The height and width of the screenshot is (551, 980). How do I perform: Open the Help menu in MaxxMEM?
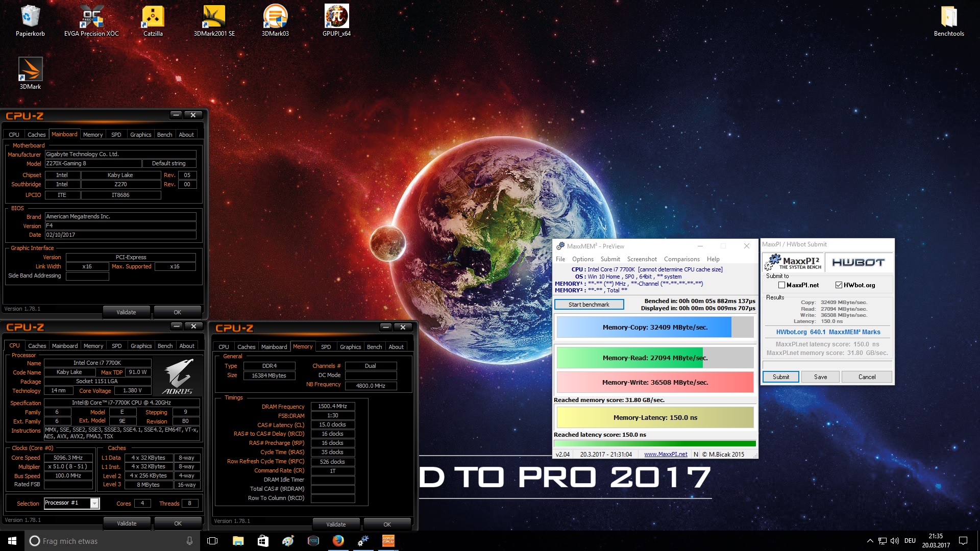tap(713, 259)
